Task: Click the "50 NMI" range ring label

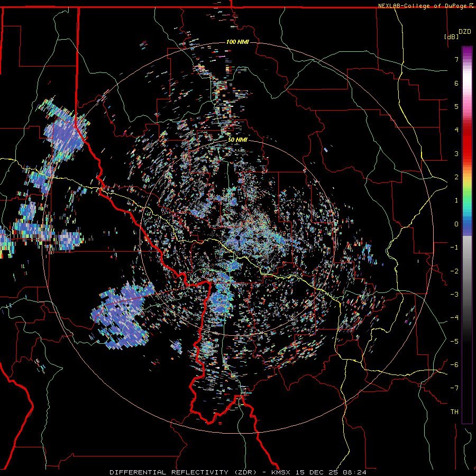Action: point(237,140)
